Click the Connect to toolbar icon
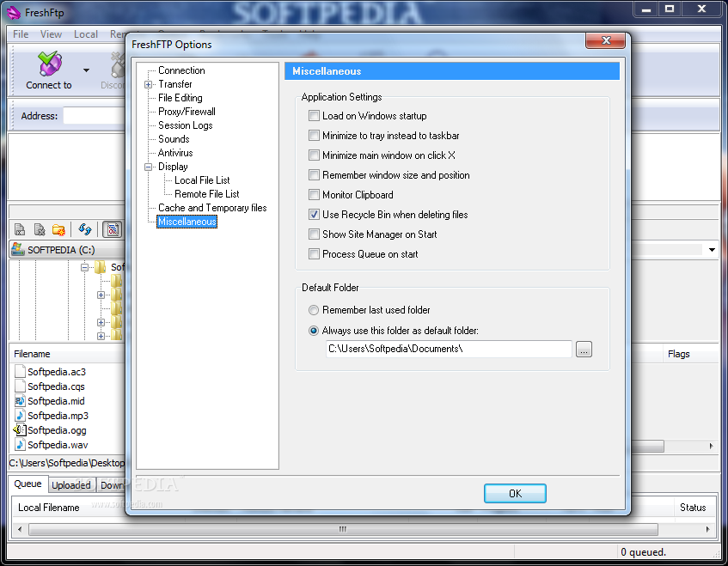This screenshot has width=728, height=566. 49,64
